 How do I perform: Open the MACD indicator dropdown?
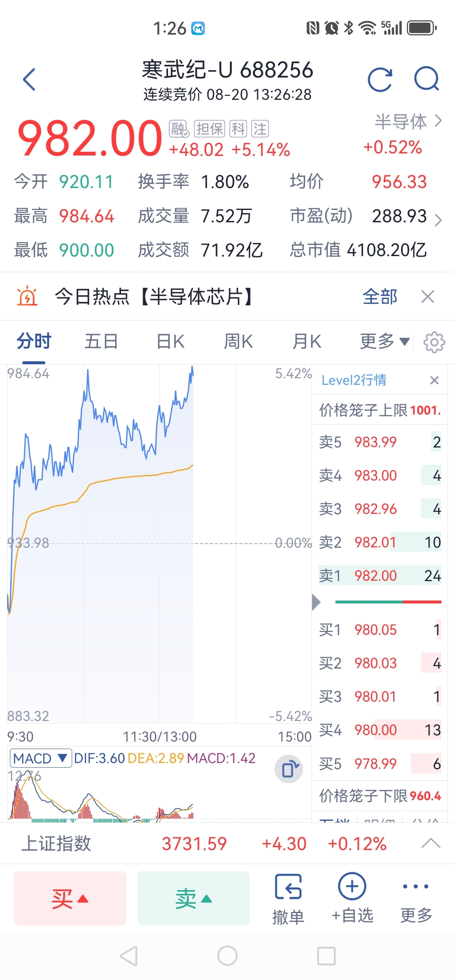[40, 758]
